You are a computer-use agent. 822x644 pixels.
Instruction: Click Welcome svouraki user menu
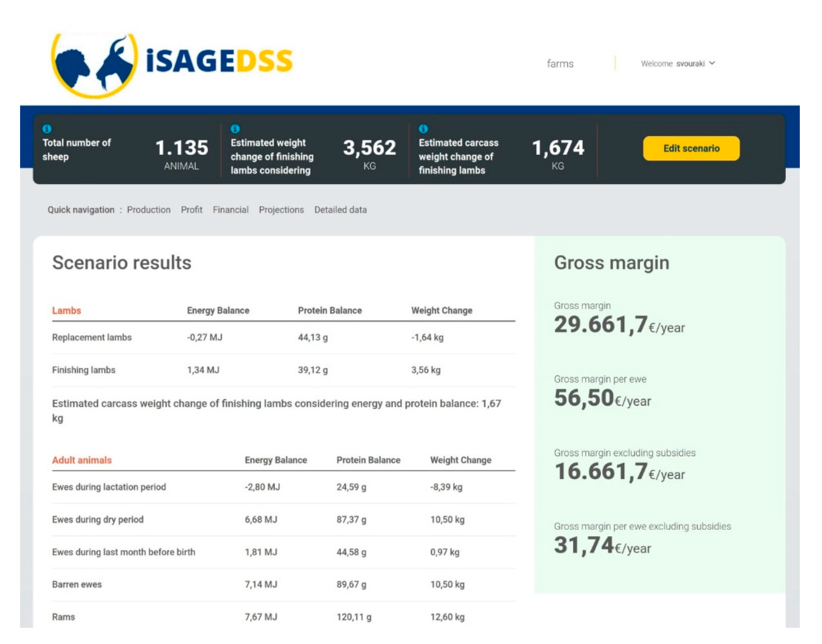(673, 64)
